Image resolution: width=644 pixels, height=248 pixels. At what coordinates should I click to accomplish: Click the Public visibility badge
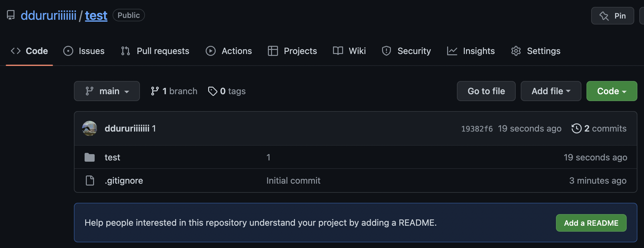[x=129, y=15]
